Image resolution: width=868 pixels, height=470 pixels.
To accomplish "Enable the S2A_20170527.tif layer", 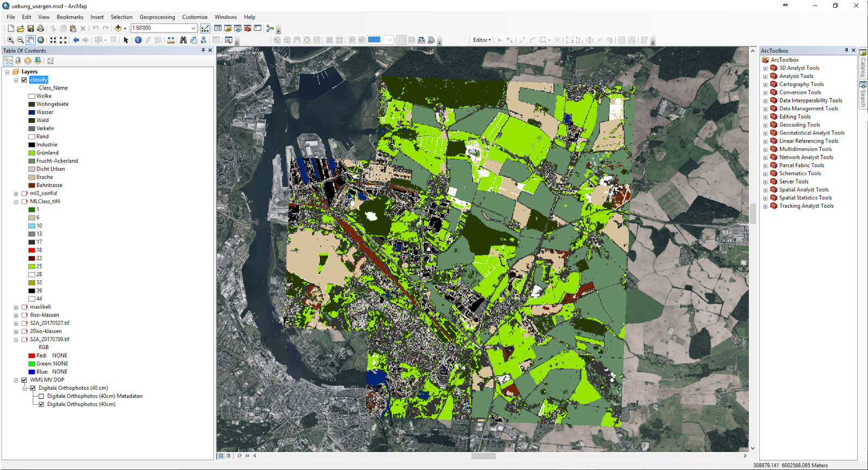I will pyautogui.click(x=24, y=323).
